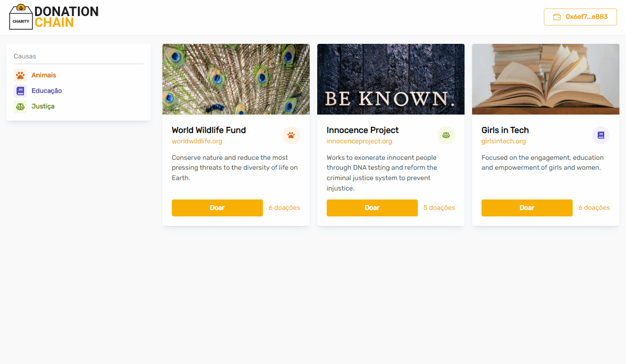Image resolution: width=626 pixels, height=364 pixels.
Task: Filter causes by Animais
Action: point(44,75)
